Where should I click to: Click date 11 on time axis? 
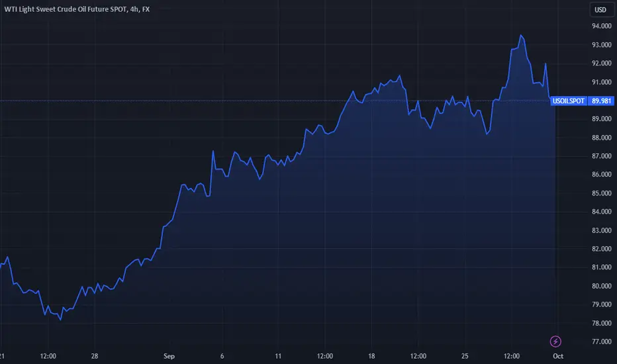click(x=278, y=356)
